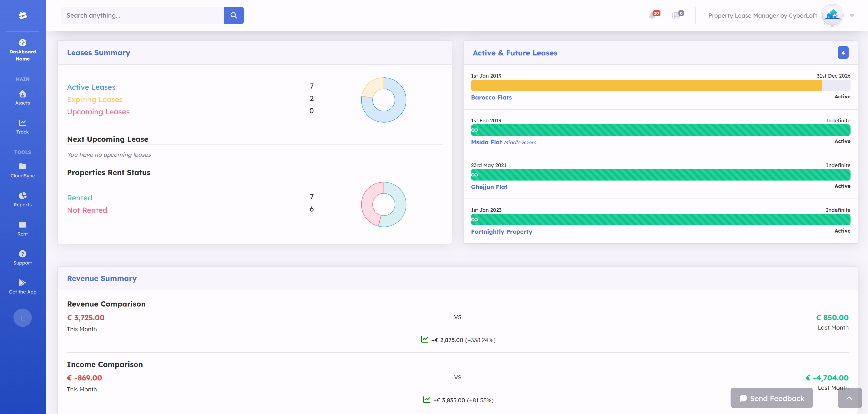Viewport: 868px width, 414px height.
Task: Expand the user account dropdown arrow
Action: click(x=852, y=16)
